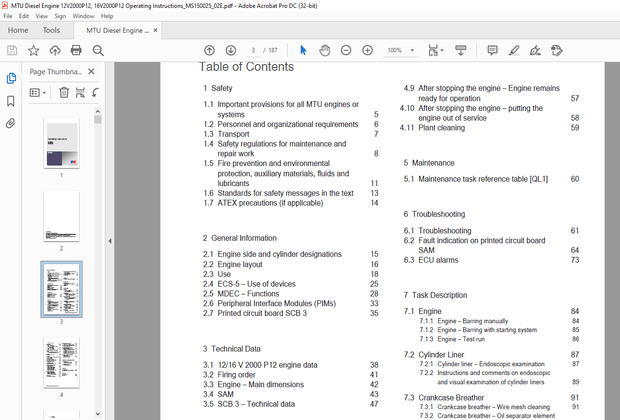The image size is (620, 420).
Task: Select the arrow selection tool
Action: [303, 50]
